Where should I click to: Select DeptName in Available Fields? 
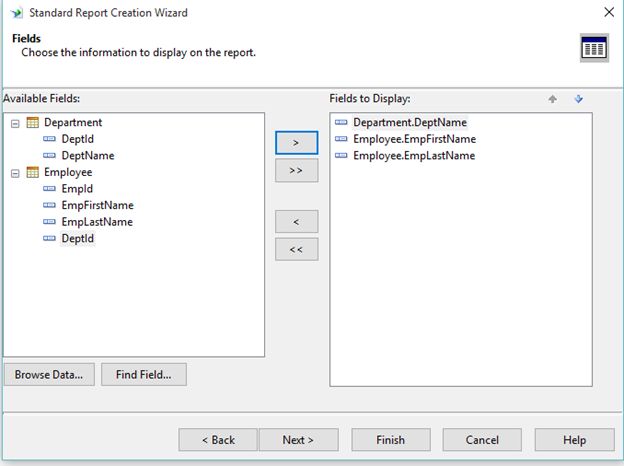(x=88, y=156)
